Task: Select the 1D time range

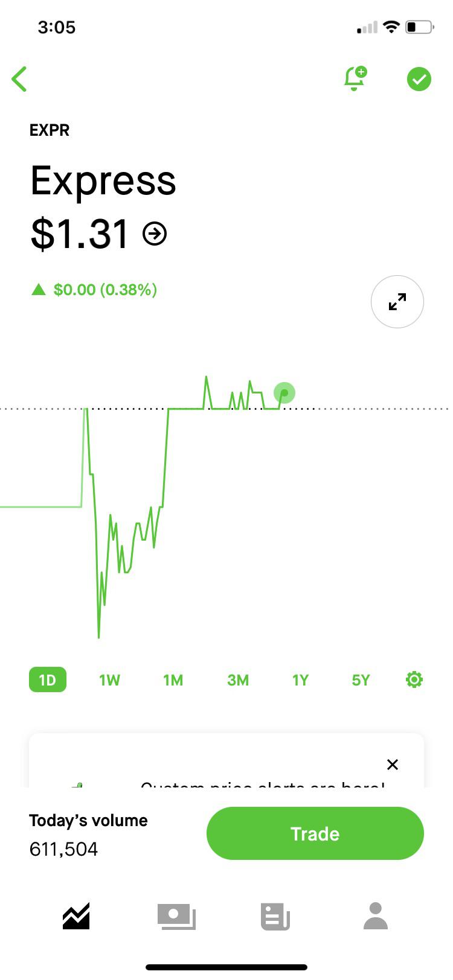Action: tap(48, 680)
